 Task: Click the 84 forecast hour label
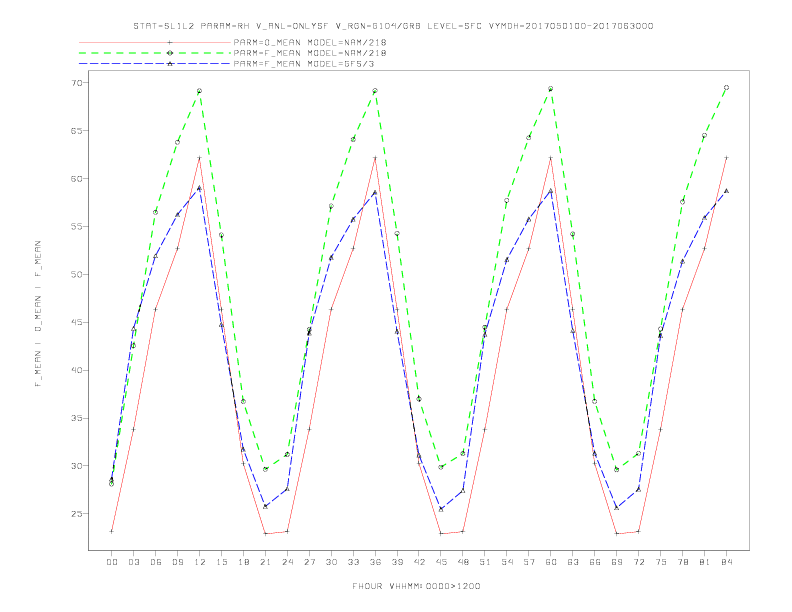pos(727,562)
